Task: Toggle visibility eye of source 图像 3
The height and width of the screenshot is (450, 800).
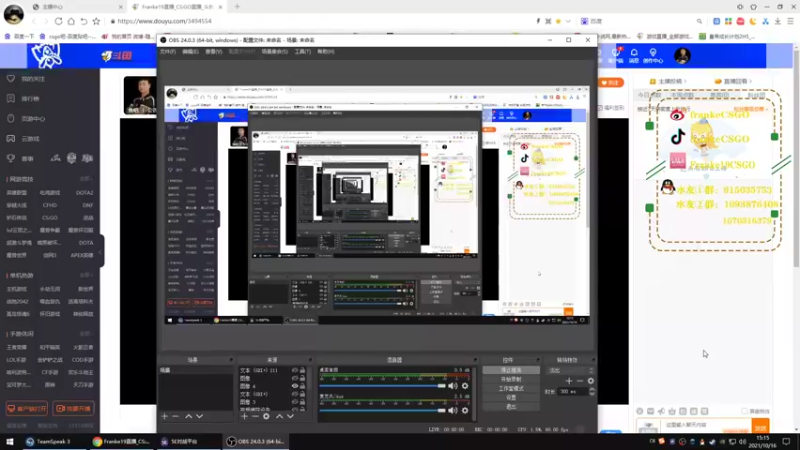Action: coord(294,402)
